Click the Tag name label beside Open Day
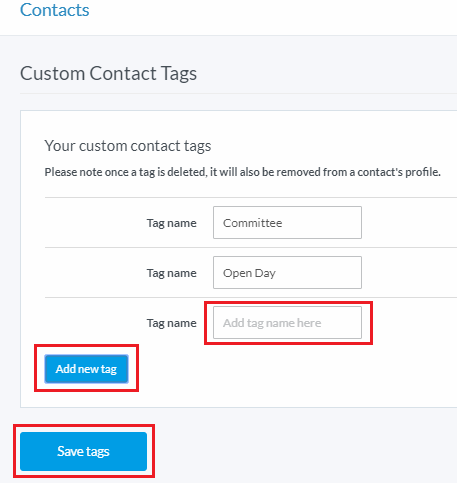This screenshot has height=483, width=457. (x=172, y=273)
